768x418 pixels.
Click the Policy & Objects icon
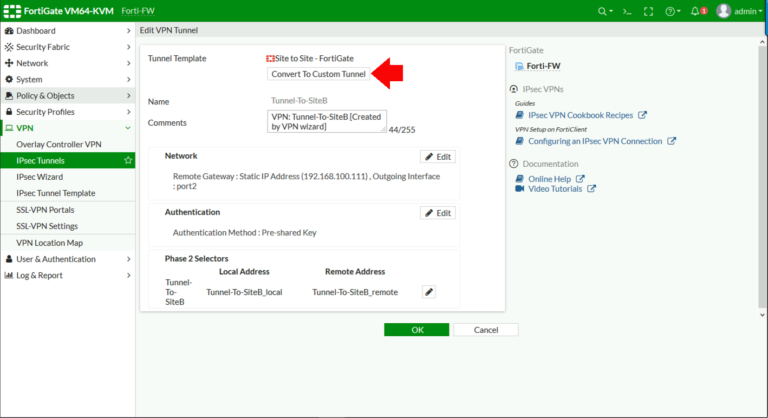[x=9, y=95]
